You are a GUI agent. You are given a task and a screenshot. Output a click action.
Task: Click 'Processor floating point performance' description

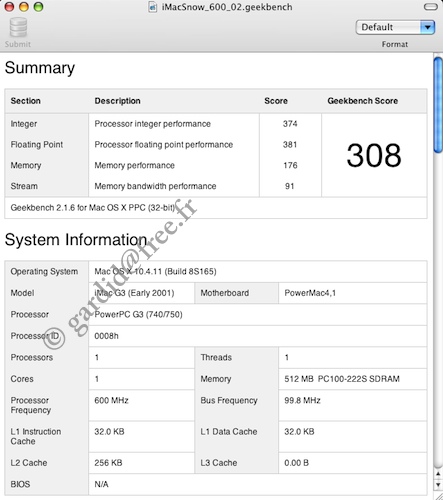tap(164, 145)
